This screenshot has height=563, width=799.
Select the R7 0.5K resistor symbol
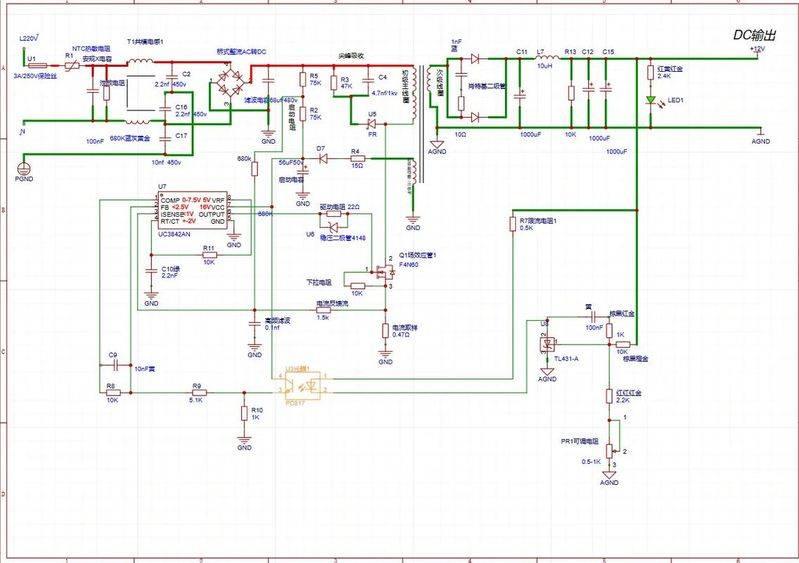(x=513, y=224)
